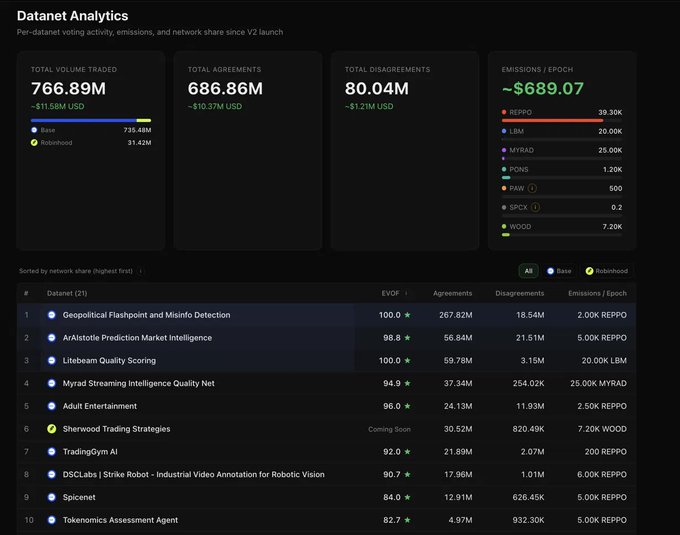680x535 pixels.
Task: Select the All chain filter
Action: [x=528, y=271]
